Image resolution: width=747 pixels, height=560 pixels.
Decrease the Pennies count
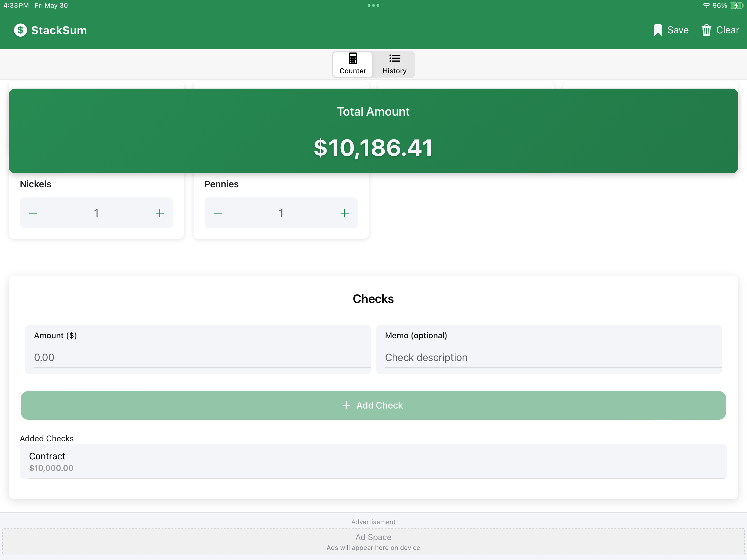[218, 213]
